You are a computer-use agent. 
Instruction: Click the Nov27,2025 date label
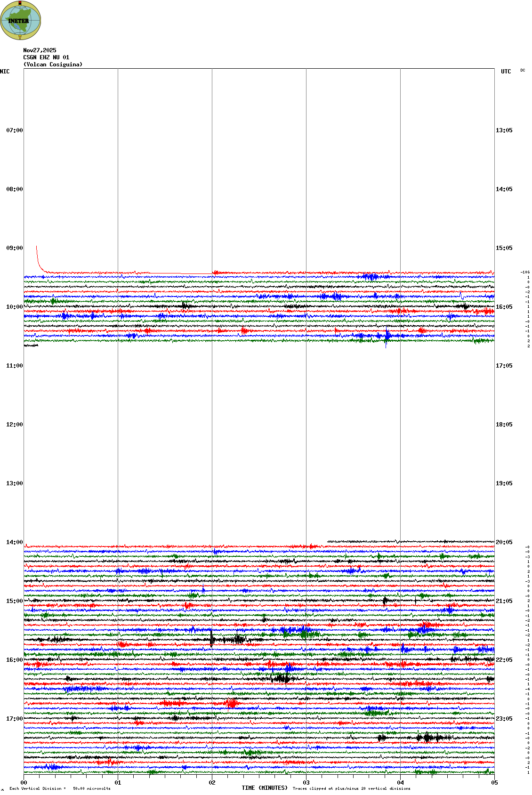click(x=40, y=50)
